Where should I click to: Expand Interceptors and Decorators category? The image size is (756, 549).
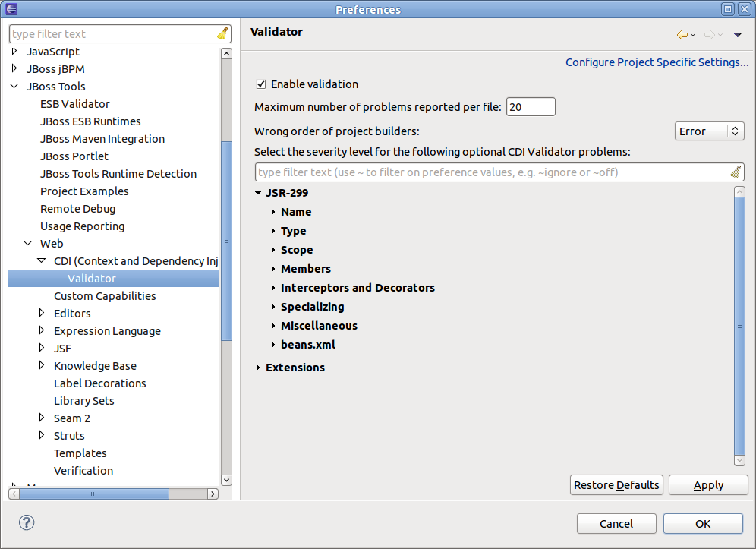[x=273, y=288]
